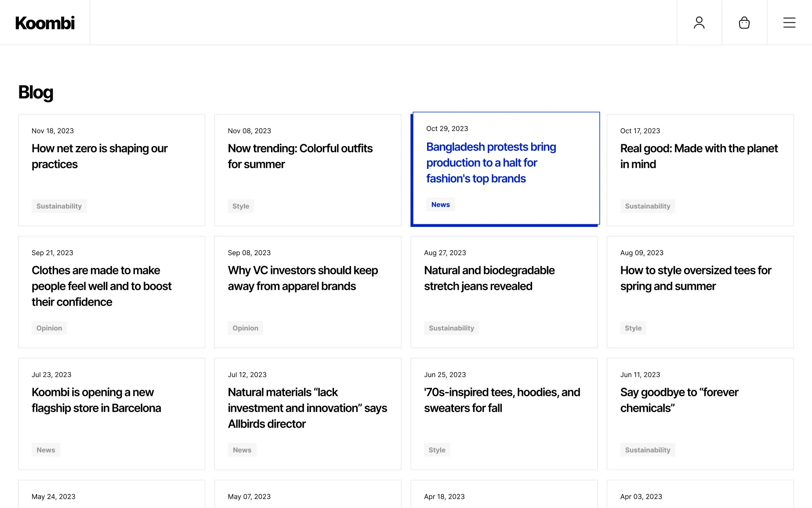Click the 'Jul 12, 2023' date text
The image size is (812, 508).
[x=247, y=375]
